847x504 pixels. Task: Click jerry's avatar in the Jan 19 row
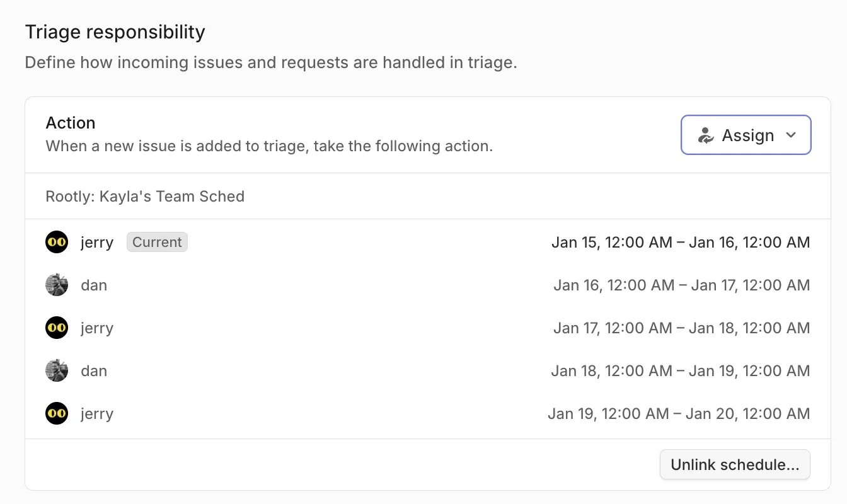[x=57, y=414]
